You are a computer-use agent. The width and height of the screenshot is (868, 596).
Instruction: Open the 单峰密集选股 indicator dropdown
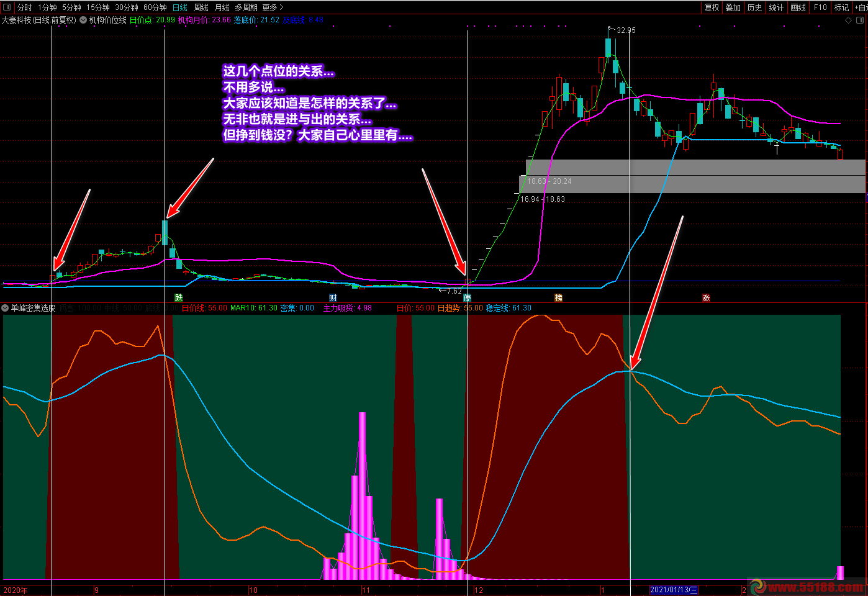pos(6,308)
